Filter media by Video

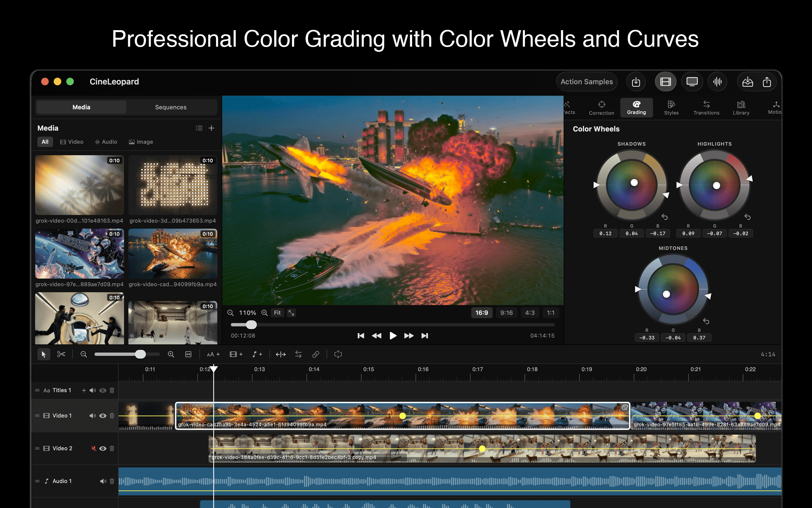(x=72, y=142)
